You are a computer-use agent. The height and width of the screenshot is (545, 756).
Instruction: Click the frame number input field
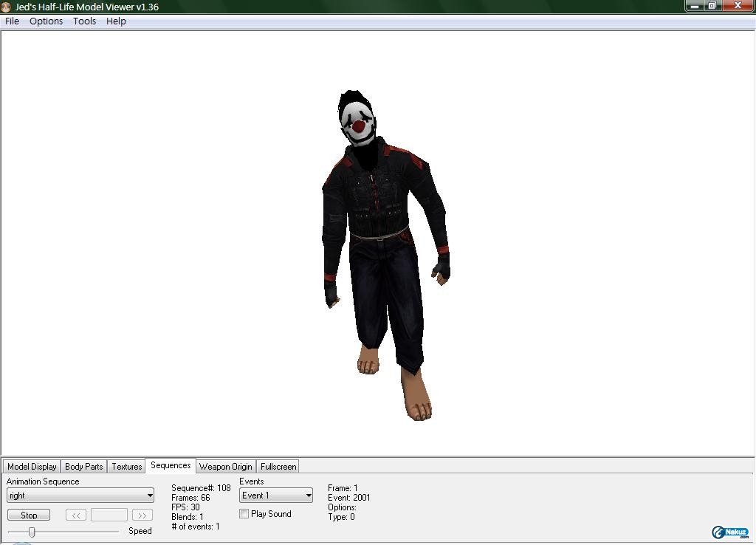[x=109, y=515]
